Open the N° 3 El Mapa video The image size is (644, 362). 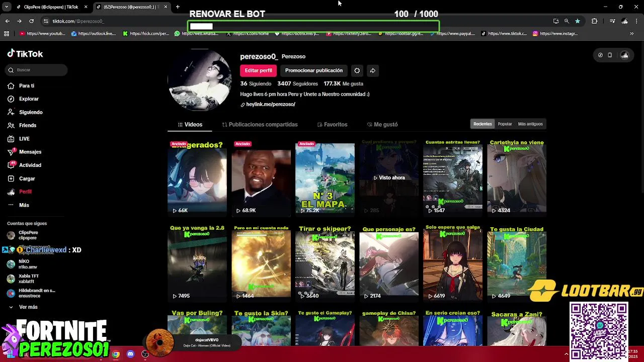(325, 177)
